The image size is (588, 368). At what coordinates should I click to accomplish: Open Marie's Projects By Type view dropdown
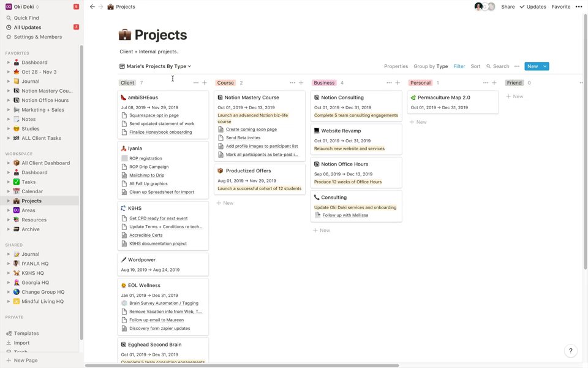click(155, 66)
